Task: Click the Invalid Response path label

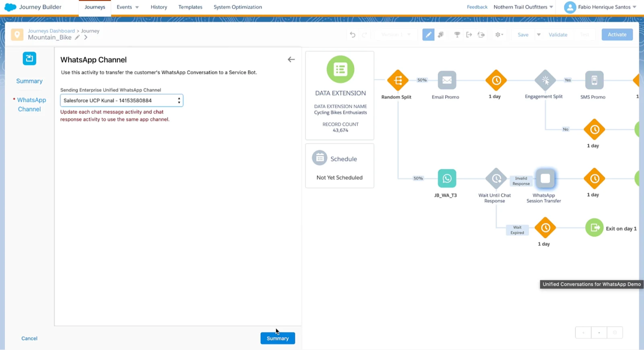Action: click(x=521, y=181)
